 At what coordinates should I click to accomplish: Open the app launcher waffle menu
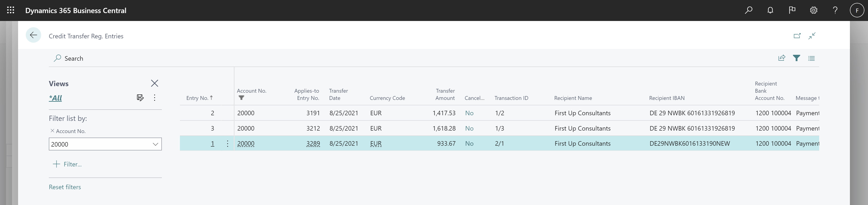(x=10, y=10)
